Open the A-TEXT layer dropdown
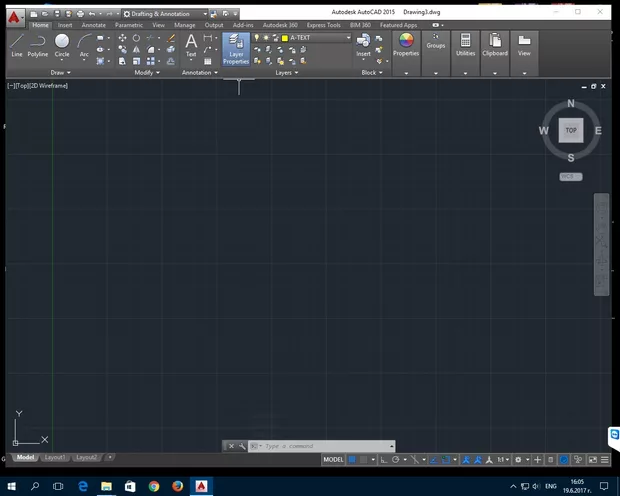620x496 pixels. click(316, 37)
